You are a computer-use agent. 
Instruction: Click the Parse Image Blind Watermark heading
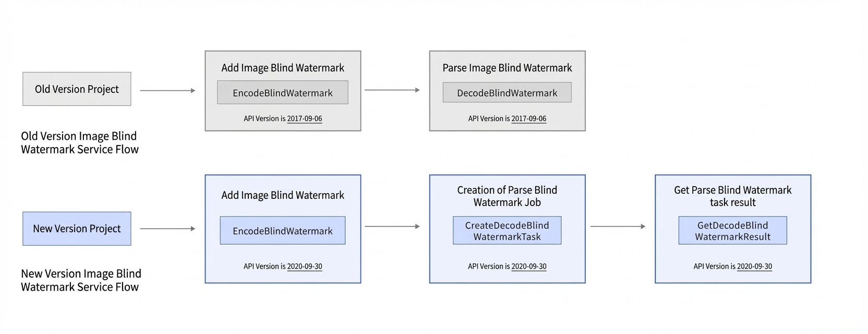507,68
